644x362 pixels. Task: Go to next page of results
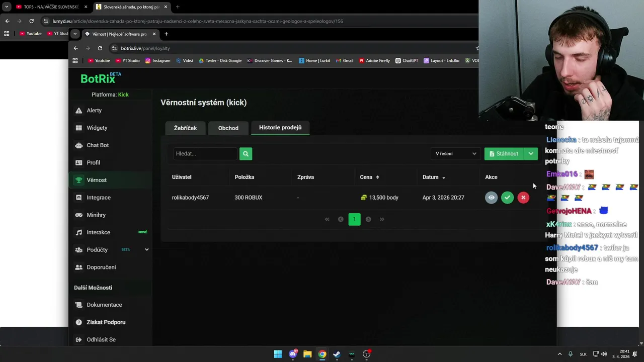(368, 219)
